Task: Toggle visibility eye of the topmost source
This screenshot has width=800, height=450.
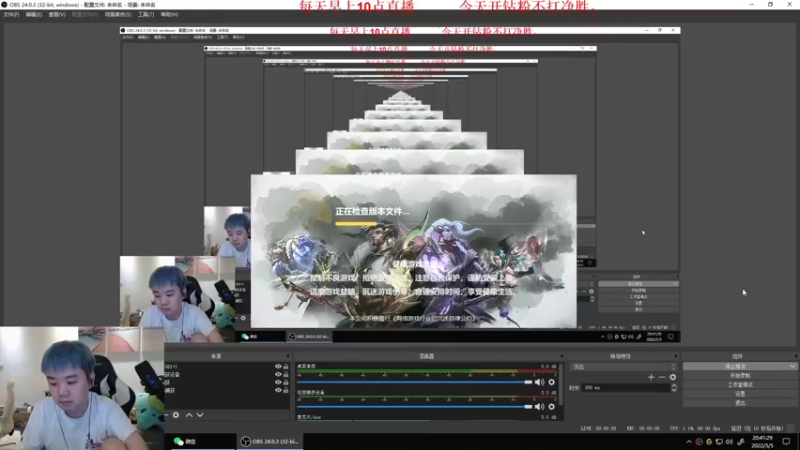Action: [278, 366]
